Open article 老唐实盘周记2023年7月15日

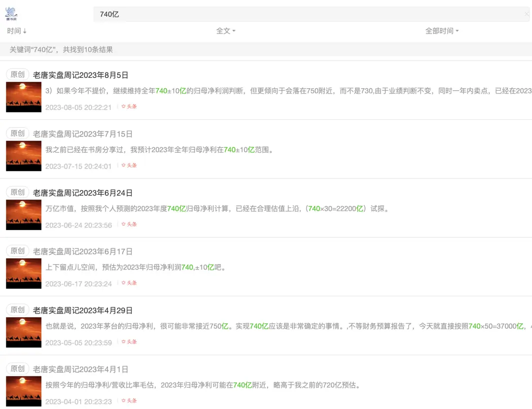[x=83, y=134]
